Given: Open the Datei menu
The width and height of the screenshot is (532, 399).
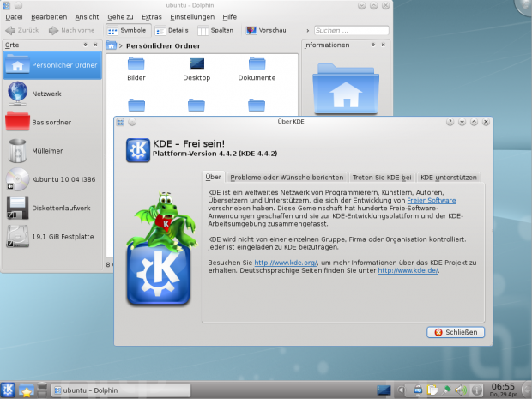Looking at the screenshot, I should 15,17.
